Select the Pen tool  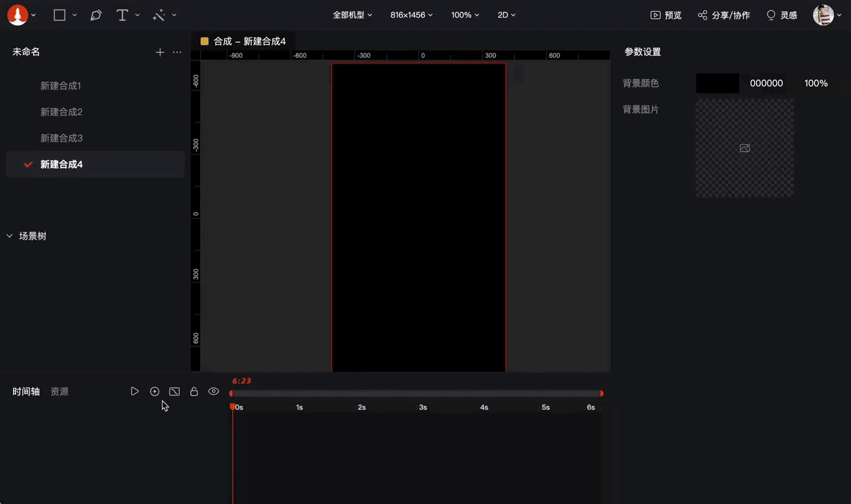pyautogui.click(x=96, y=15)
